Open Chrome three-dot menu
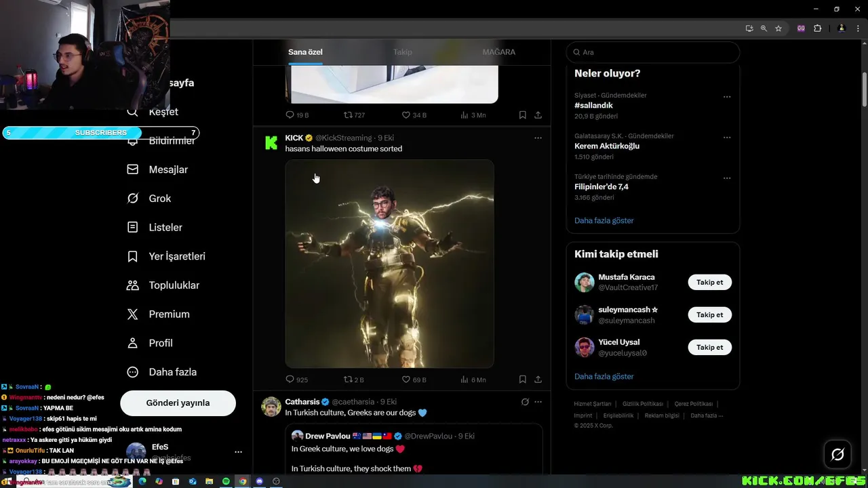 [858, 28]
